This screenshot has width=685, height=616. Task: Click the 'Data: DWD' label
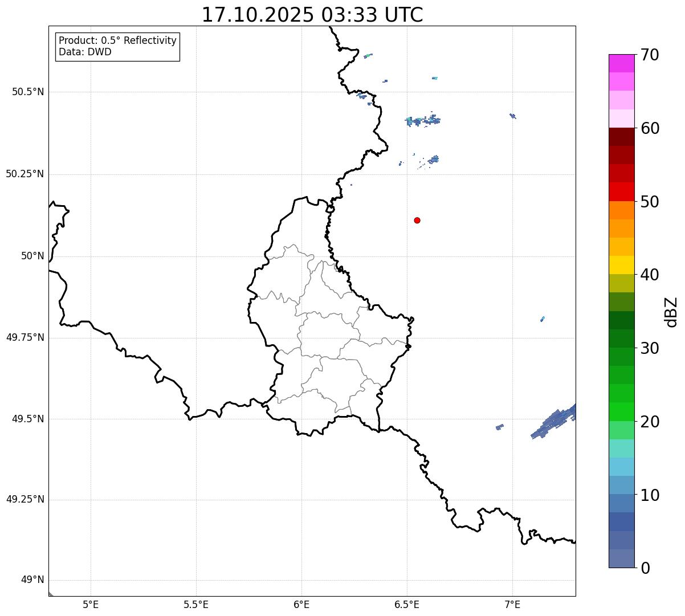point(85,52)
